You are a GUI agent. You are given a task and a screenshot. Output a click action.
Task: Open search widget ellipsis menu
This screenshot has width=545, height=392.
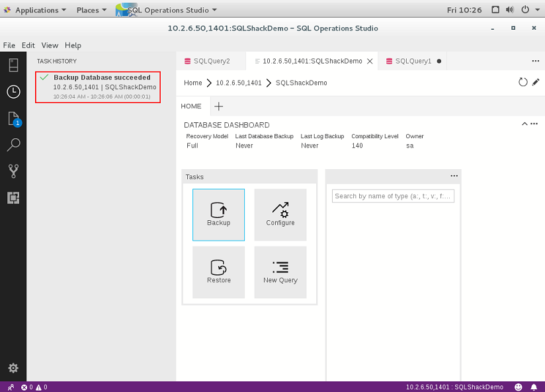(x=454, y=176)
